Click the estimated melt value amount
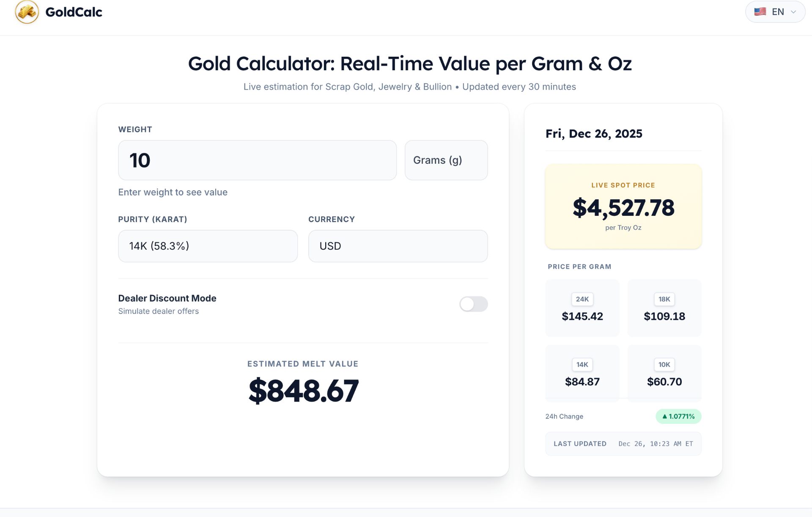The image size is (812, 517). pos(303,390)
